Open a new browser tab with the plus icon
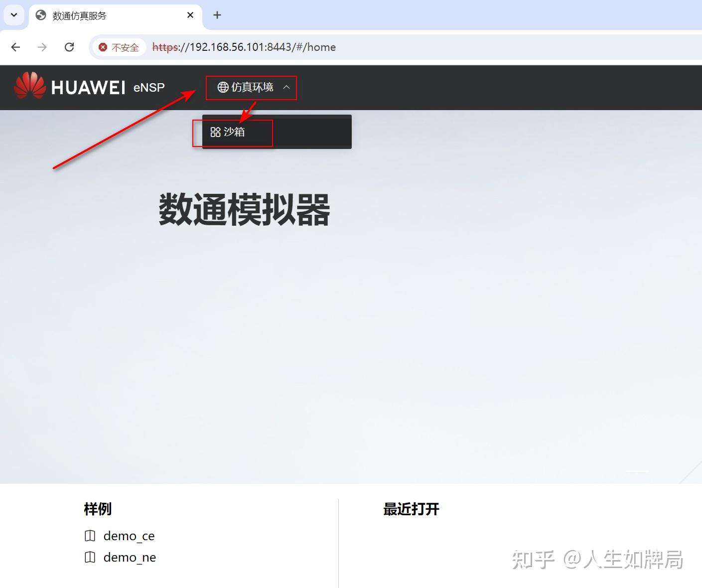This screenshot has height=588, width=702. (x=217, y=15)
